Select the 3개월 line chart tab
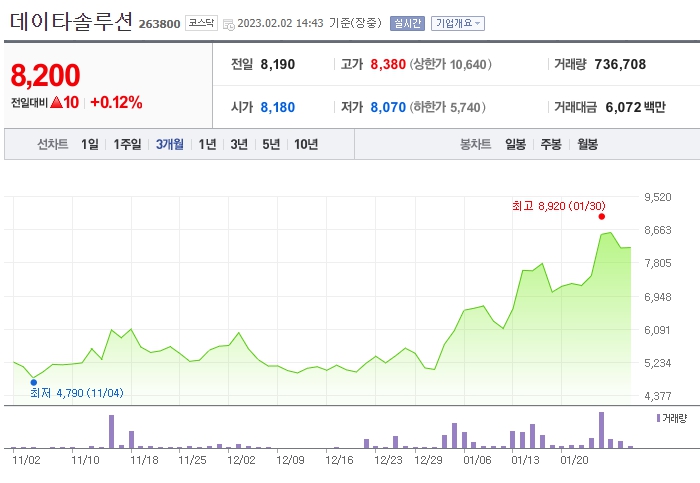 pyautogui.click(x=170, y=144)
